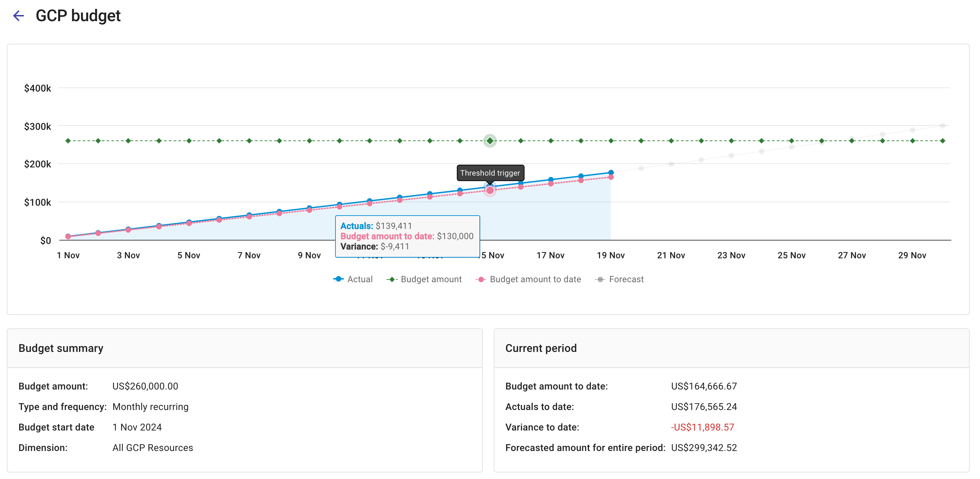Select the US$164,666.67 budget to date value
Screen dimensions: 980x479
[x=704, y=386]
